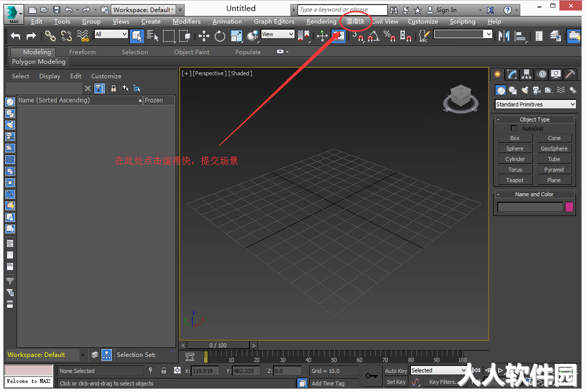Open the 渲得快 menu
Screen dimensions: 585x392
(x=355, y=21)
